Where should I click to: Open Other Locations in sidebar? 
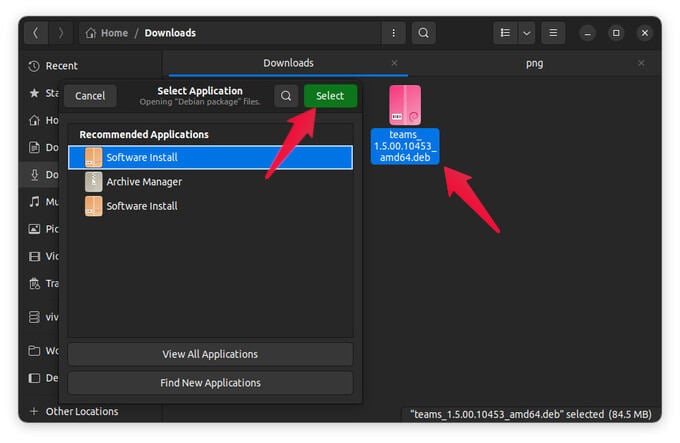click(82, 411)
